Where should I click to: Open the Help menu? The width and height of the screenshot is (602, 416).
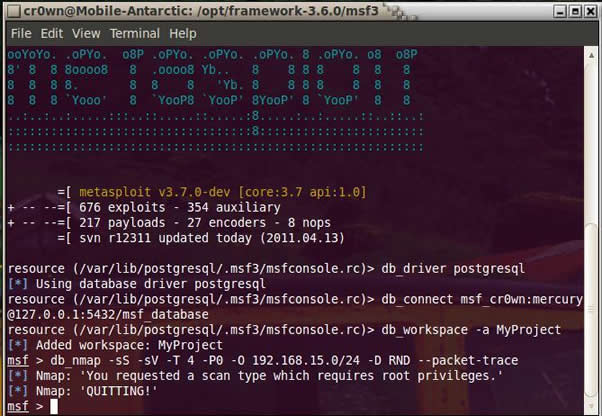[x=183, y=34]
